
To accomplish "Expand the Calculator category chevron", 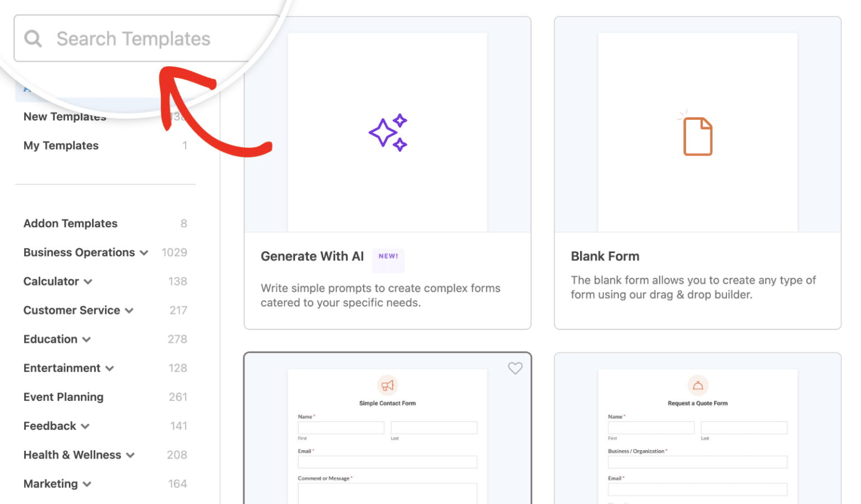I will point(88,282).
